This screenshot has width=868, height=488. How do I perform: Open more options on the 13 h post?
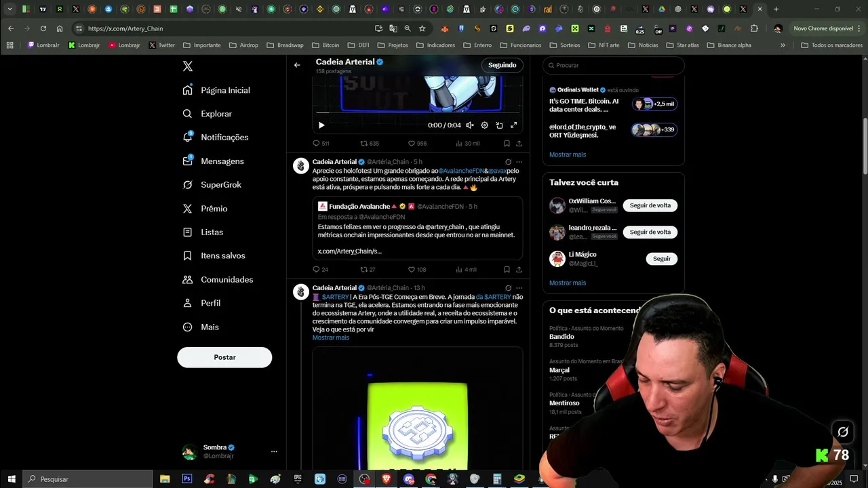point(519,288)
